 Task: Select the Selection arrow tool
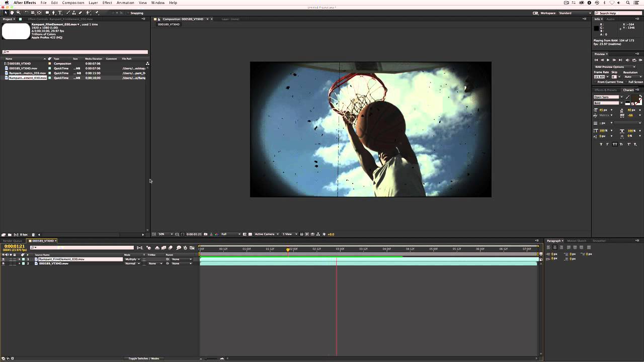[6, 13]
